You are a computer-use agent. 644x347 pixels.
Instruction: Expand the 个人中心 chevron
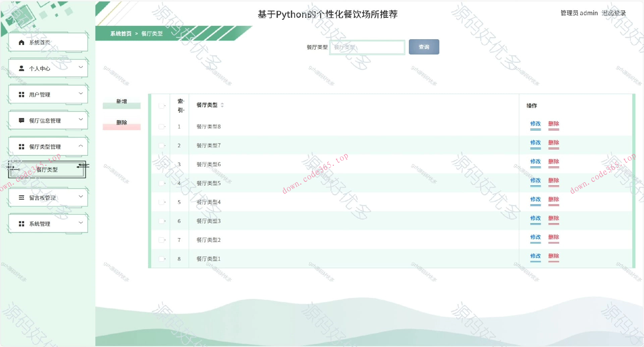[x=81, y=67]
